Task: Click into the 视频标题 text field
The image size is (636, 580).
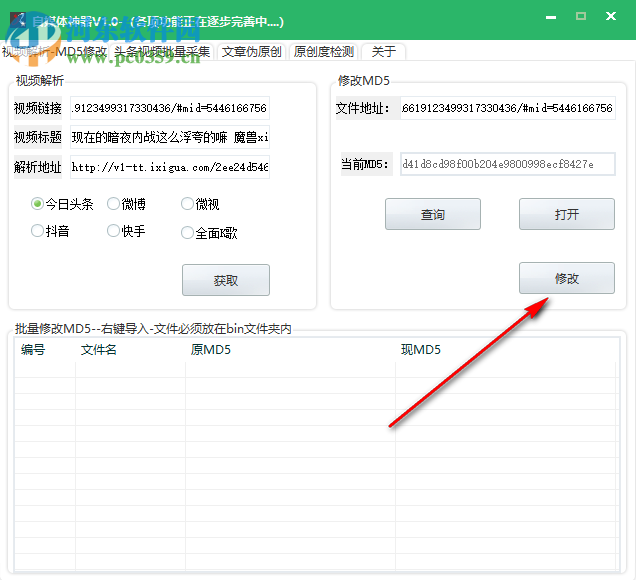Action: pyautogui.click(x=170, y=137)
